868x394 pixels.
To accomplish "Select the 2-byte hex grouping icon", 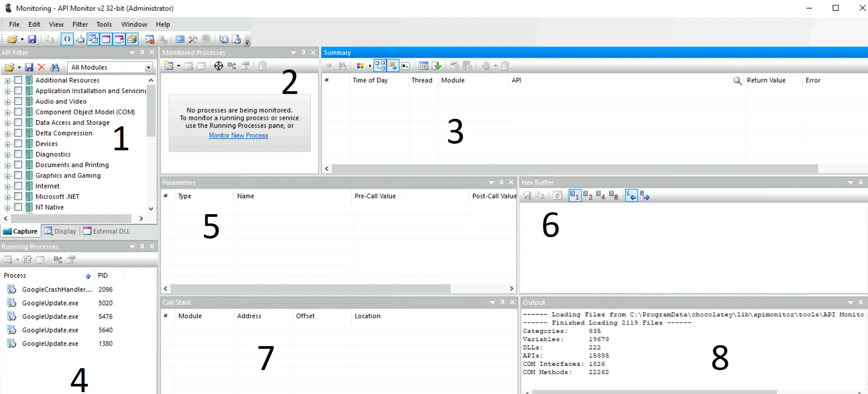I will (588, 195).
